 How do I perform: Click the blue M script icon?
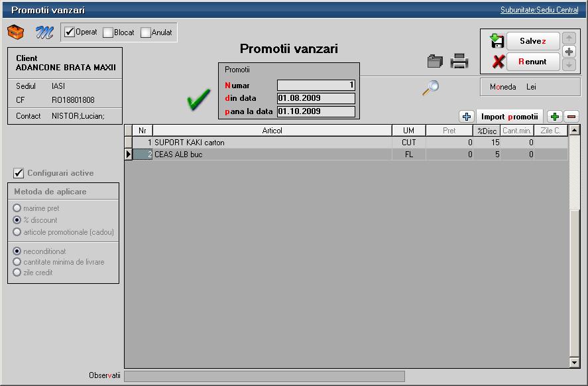click(x=44, y=32)
